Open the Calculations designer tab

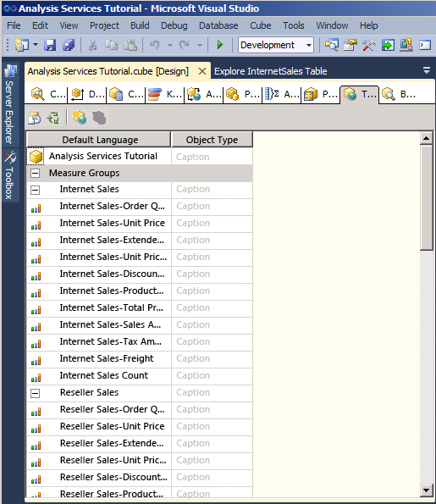125,94
